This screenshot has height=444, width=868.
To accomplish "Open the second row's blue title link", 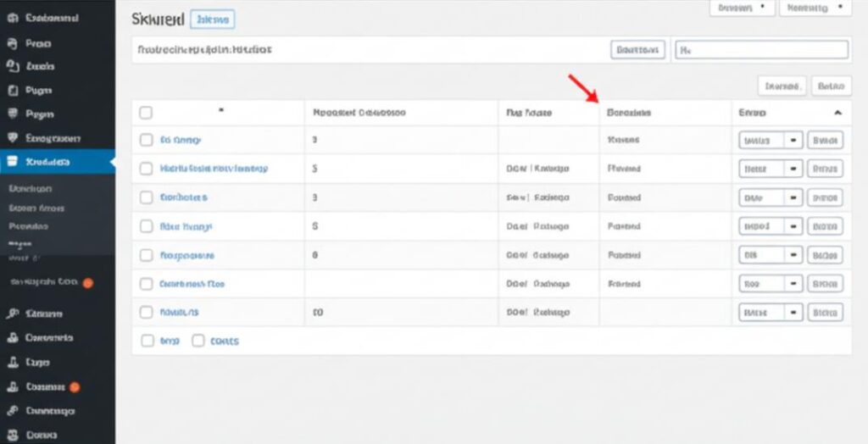I will 214,169.
